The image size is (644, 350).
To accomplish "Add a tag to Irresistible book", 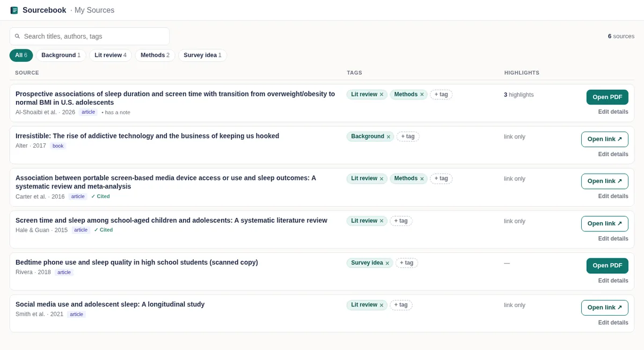I will (408, 136).
